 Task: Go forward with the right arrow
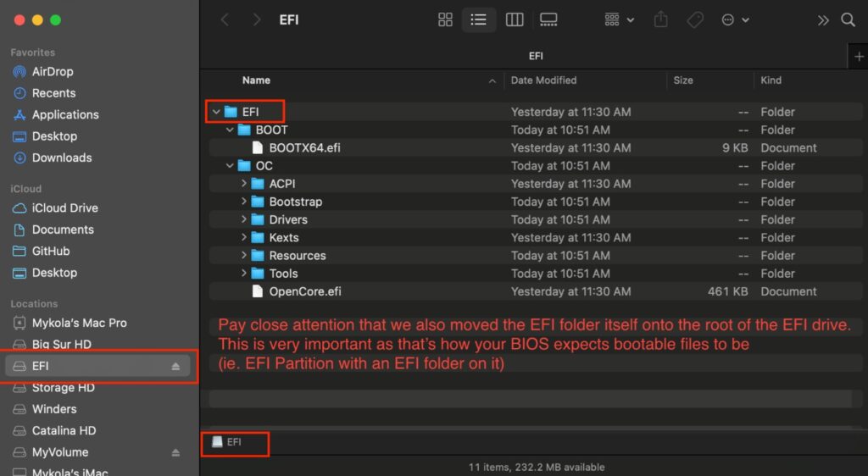(256, 19)
